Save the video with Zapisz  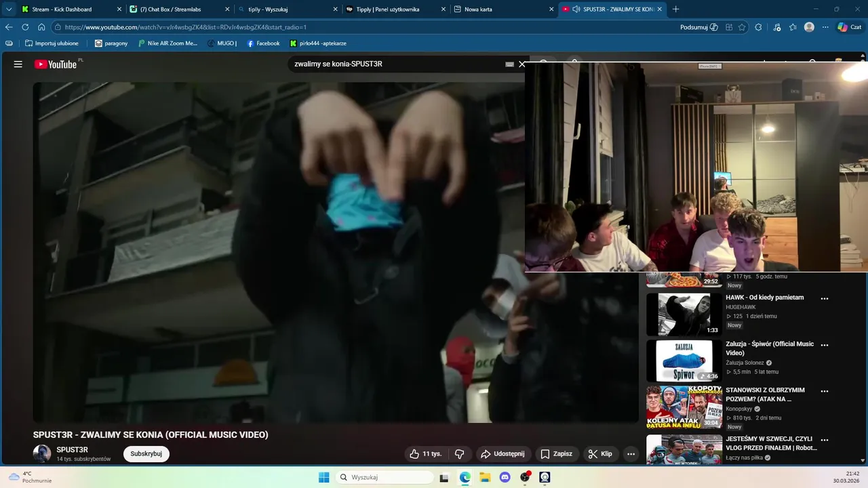556,454
